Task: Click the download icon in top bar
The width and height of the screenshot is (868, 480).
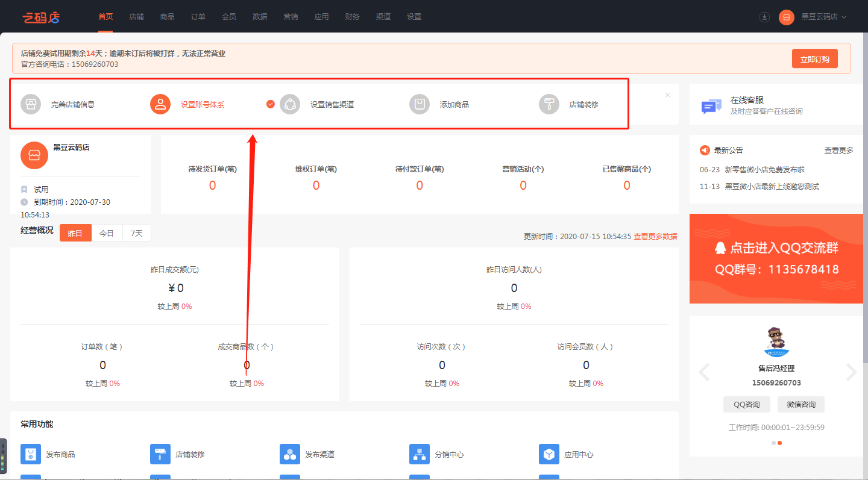Action: coord(764,17)
